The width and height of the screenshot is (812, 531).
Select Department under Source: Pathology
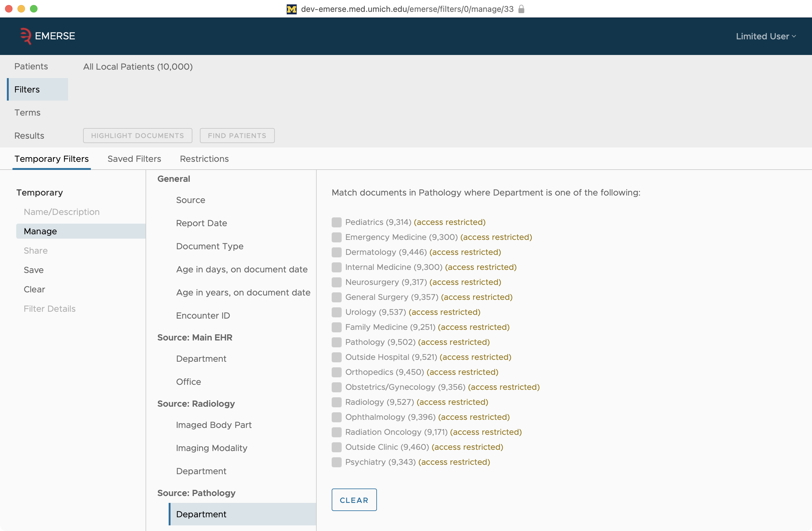pos(242,515)
